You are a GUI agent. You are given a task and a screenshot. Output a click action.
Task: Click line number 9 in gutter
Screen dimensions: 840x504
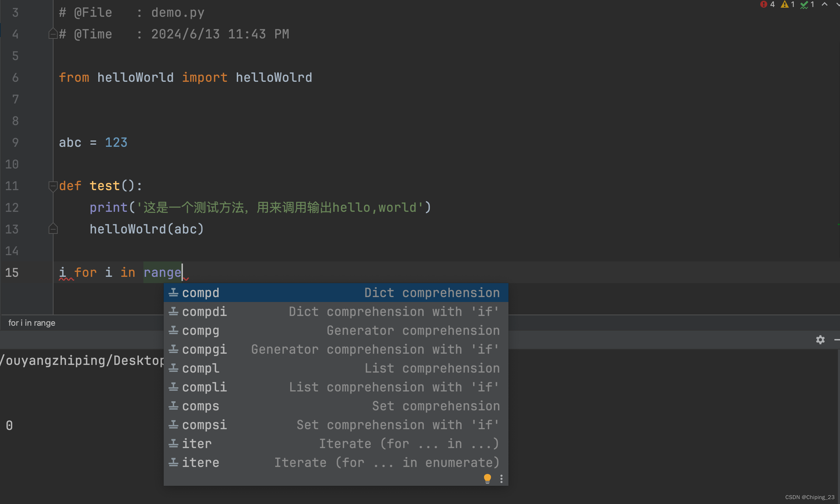pos(15,142)
